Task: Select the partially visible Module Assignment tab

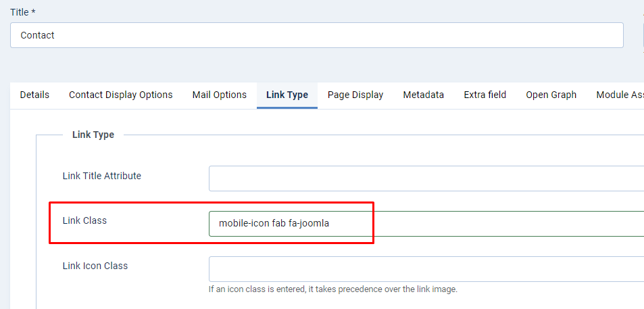Action: [619, 95]
